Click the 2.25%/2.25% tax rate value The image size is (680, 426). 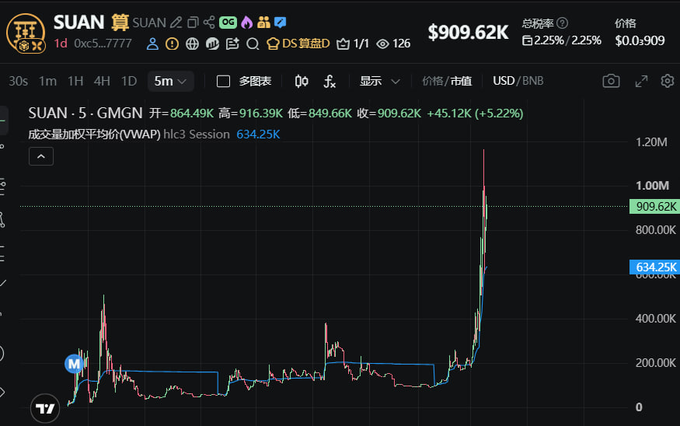point(562,41)
